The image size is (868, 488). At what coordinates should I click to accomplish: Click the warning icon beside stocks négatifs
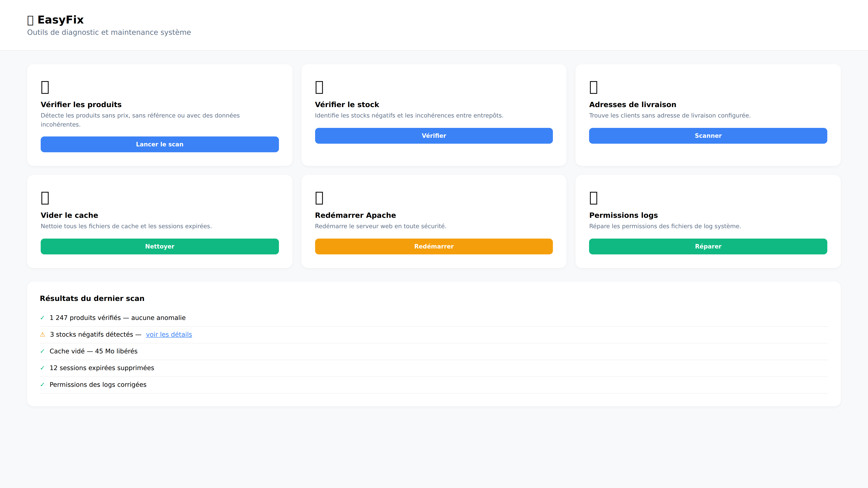(42, 334)
